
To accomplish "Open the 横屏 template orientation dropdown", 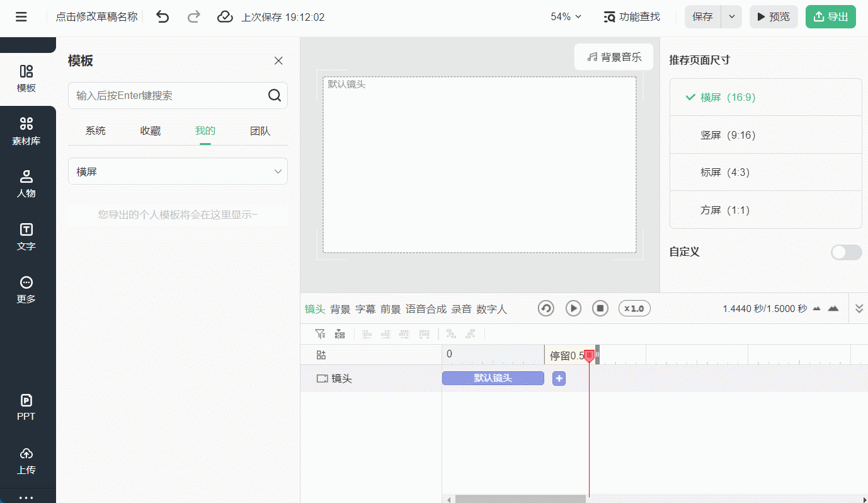I will click(x=178, y=171).
